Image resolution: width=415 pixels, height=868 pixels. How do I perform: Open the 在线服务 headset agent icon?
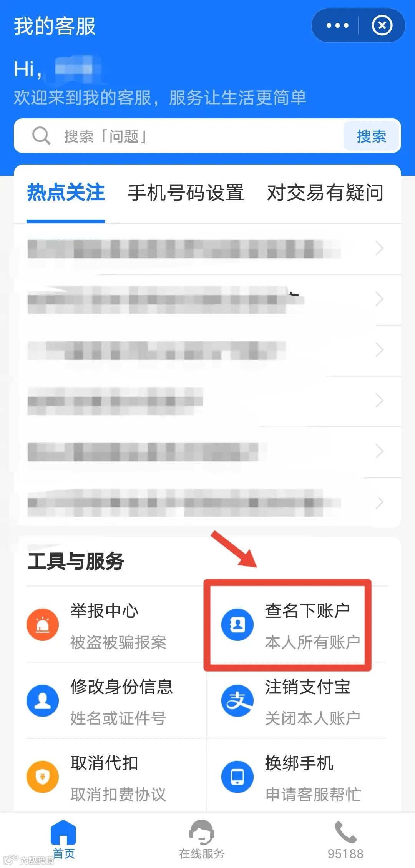click(202, 832)
